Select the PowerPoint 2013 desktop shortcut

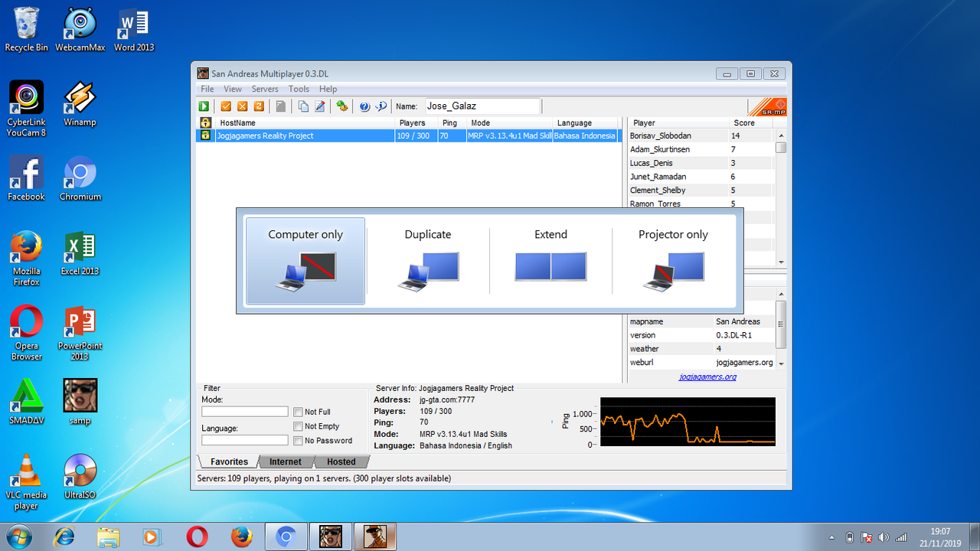point(80,333)
